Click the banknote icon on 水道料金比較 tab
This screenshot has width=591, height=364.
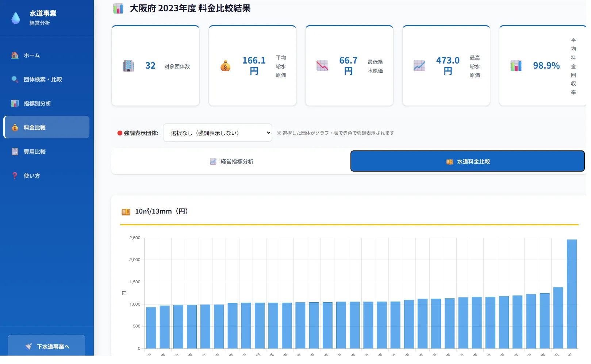(450, 161)
